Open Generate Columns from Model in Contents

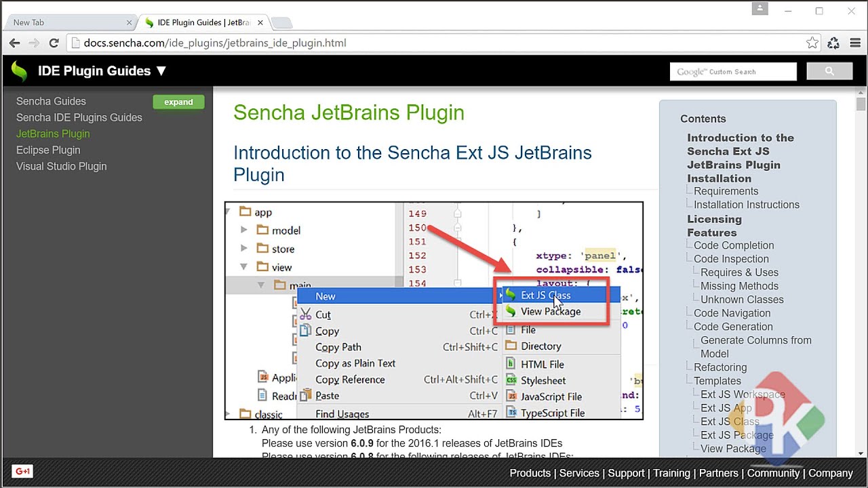[756, 347]
